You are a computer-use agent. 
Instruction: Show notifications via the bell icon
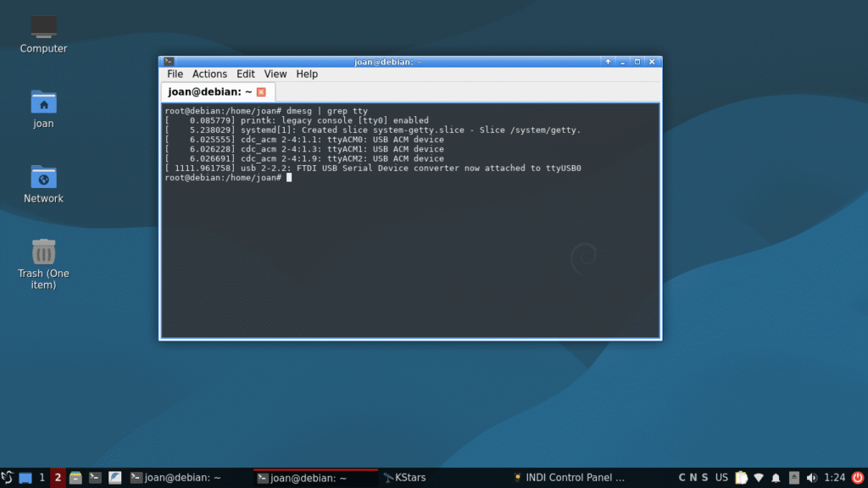tap(776, 478)
